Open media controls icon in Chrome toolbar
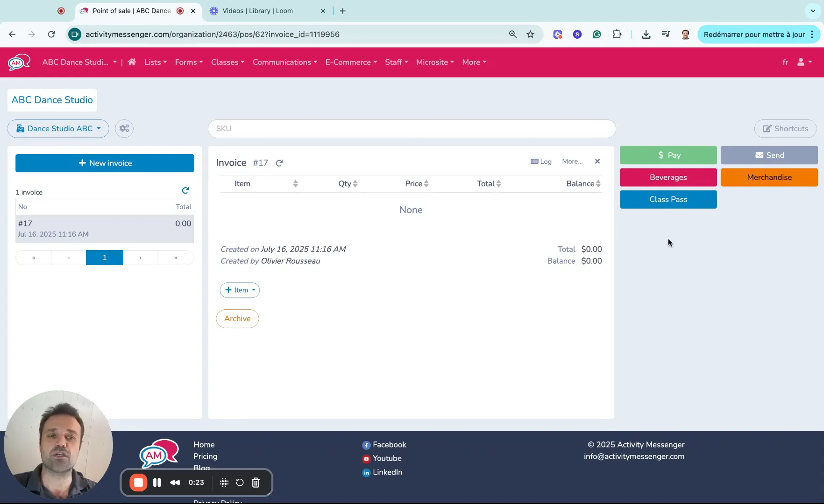This screenshot has width=824, height=504. coord(666,35)
